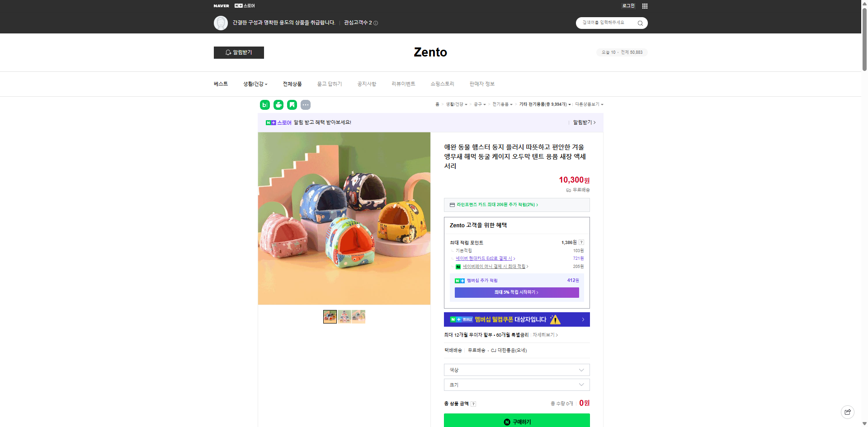Share product via Naver Cafe icon
This screenshot has width=868, height=427.
coord(278,104)
